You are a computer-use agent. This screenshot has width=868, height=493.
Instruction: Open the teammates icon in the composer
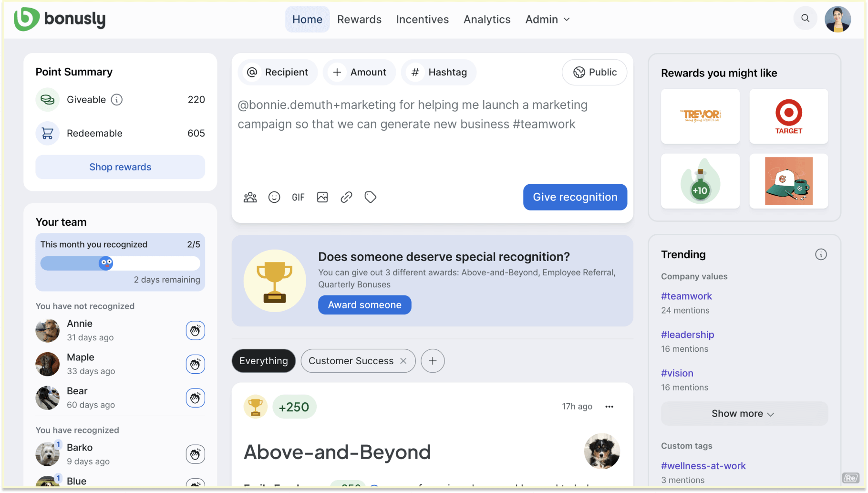(x=250, y=197)
